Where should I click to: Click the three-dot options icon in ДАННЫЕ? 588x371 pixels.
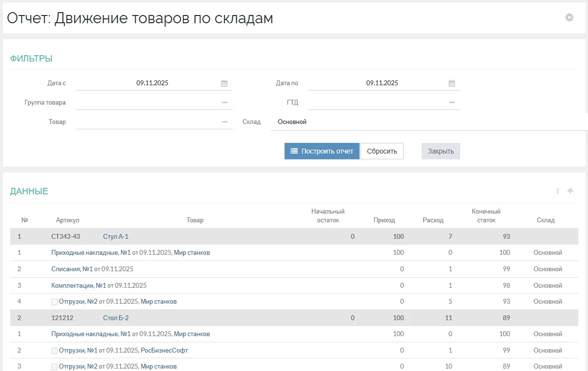558,191
